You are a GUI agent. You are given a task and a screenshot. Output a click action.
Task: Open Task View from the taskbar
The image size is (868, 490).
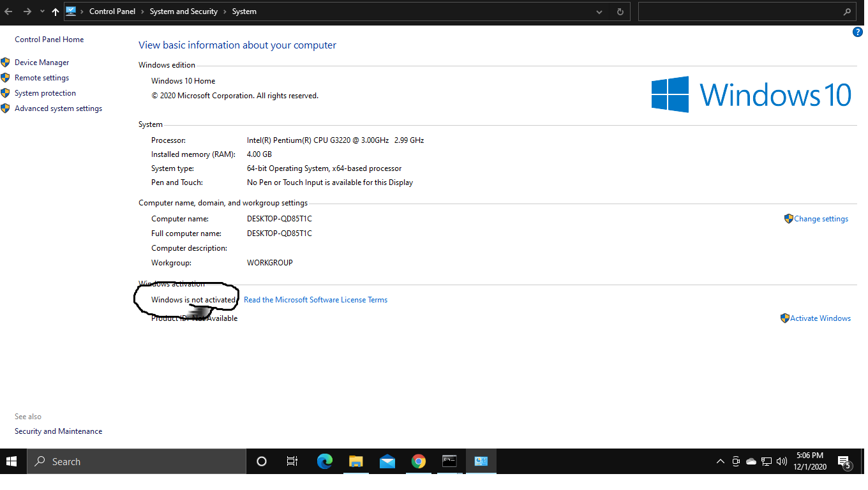pyautogui.click(x=292, y=461)
